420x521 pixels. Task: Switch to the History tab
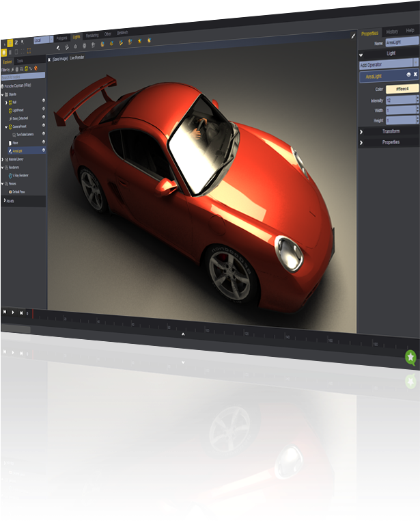[392, 32]
